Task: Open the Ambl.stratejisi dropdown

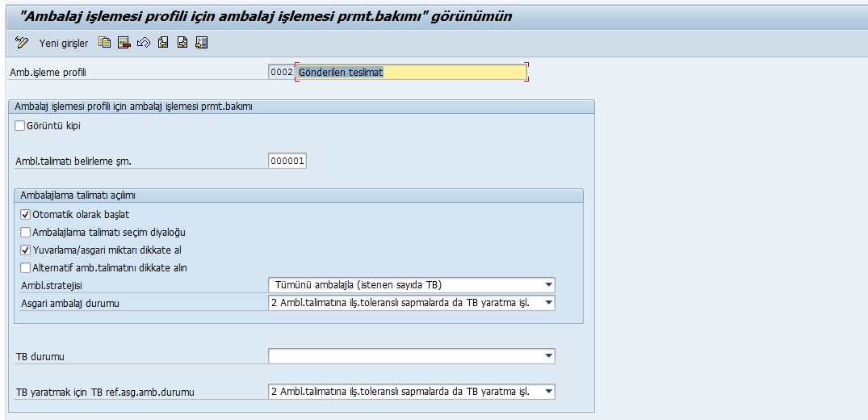Action: pos(549,285)
